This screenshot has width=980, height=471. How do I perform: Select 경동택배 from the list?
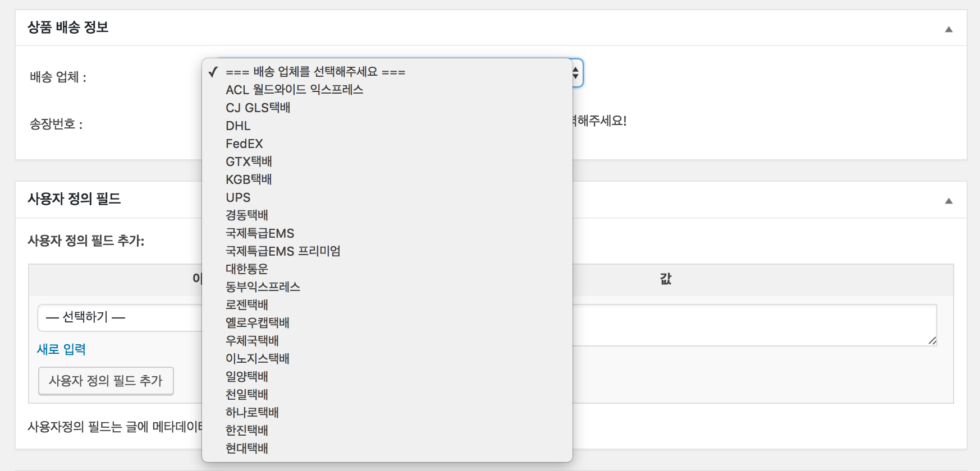(x=387, y=215)
